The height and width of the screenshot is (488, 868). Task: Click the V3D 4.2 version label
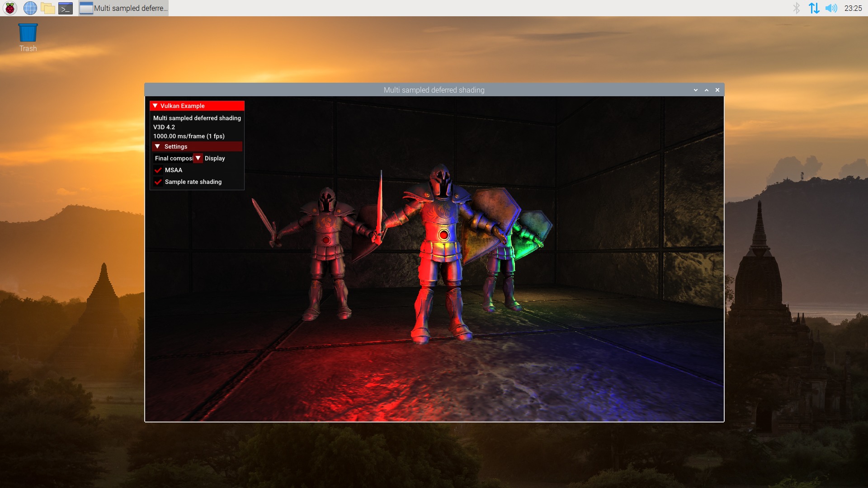(x=164, y=127)
